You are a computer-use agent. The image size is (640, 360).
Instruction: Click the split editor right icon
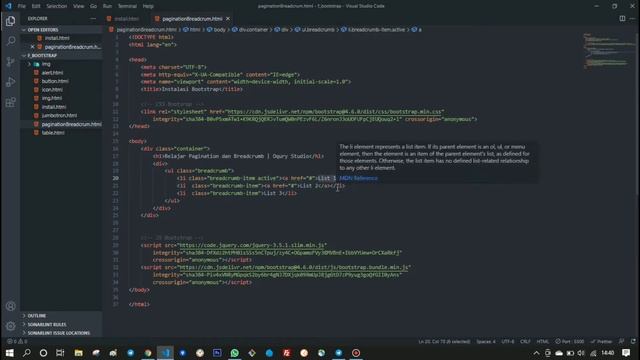622,18
